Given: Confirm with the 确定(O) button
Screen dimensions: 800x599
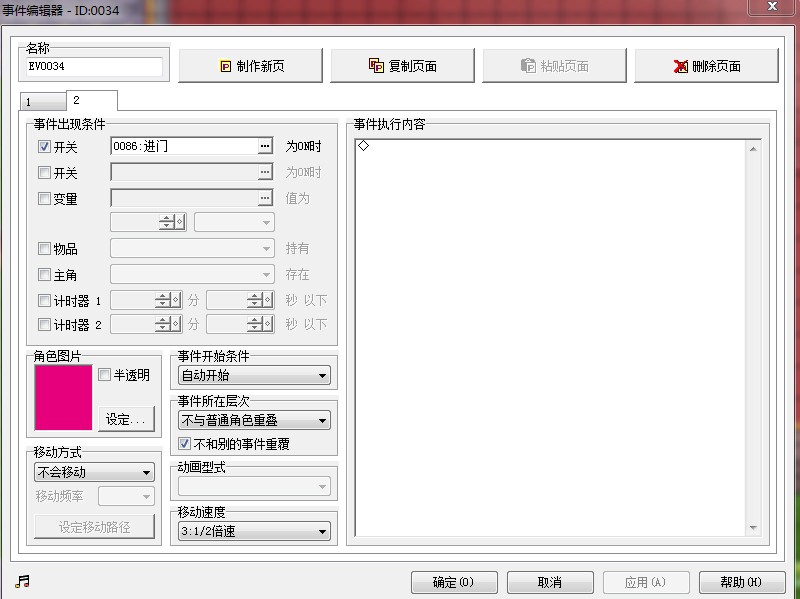Looking at the screenshot, I should (x=454, y=582).
